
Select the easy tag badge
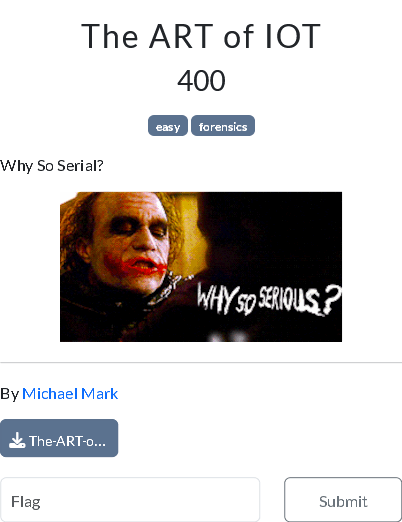click(x=168, y=126)
